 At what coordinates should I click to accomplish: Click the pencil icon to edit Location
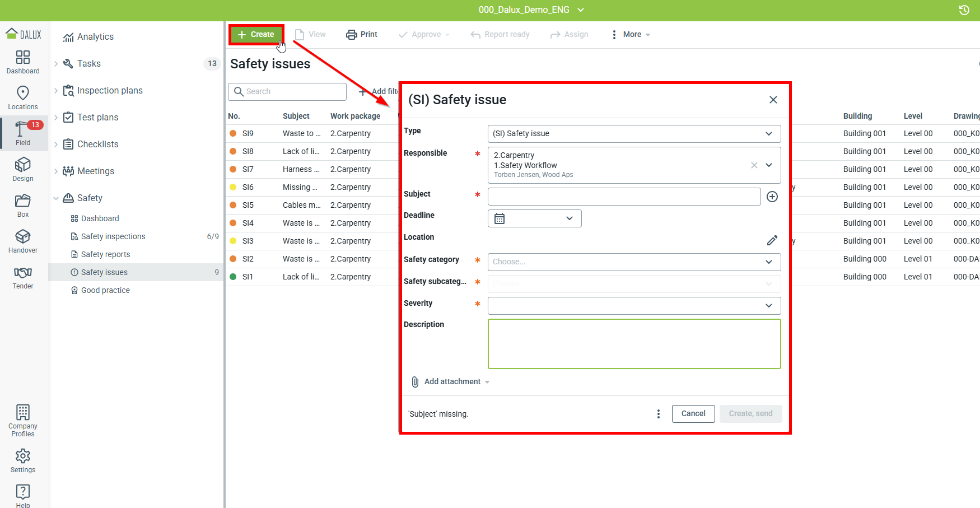(x=772, y=240)
